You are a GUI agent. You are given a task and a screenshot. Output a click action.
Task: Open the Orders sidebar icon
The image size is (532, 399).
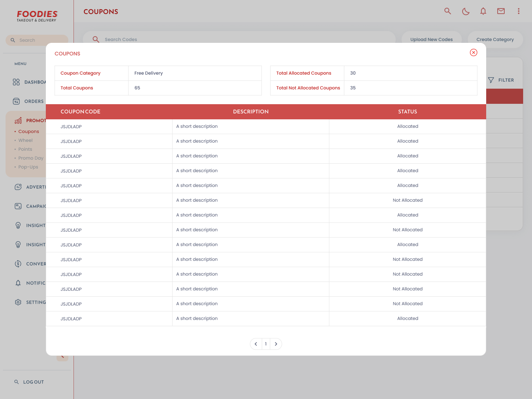[x=16, y=101]
